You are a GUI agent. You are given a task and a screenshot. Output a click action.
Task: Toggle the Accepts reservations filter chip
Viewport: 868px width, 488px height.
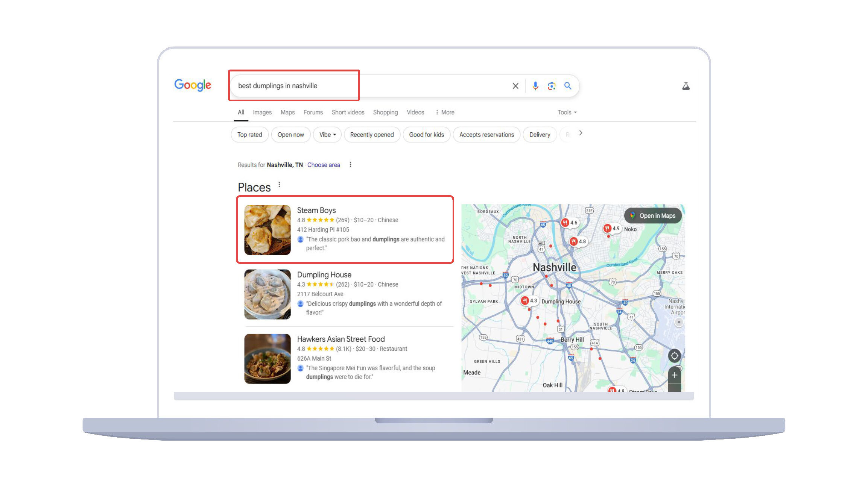486,135
